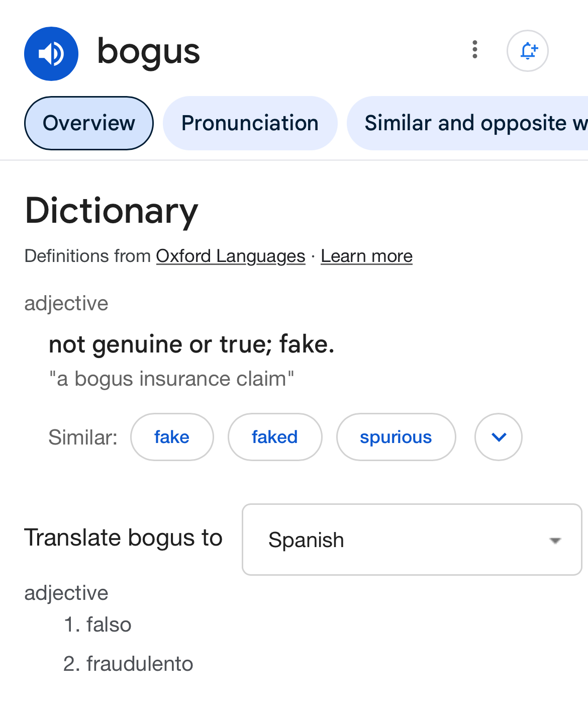Open the three-dot more options menu
The width and height of the screenshot is (588, 709).
point(474,50)
